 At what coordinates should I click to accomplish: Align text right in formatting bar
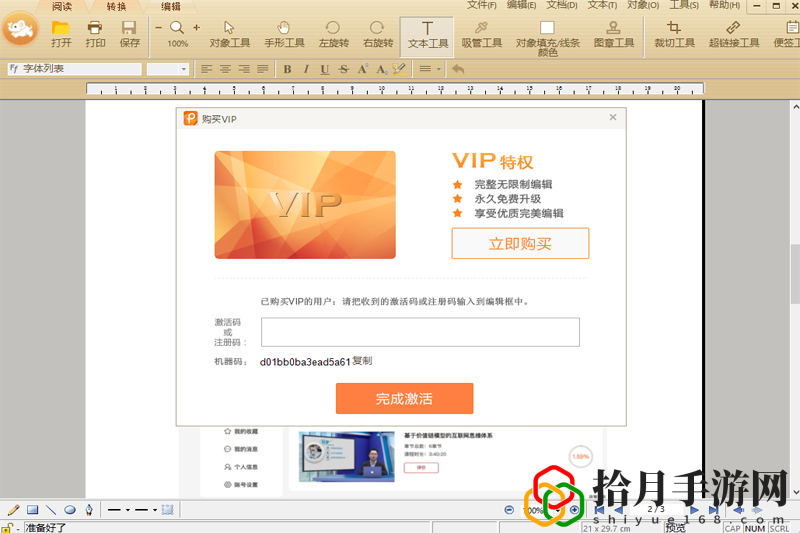coord(244,69)
